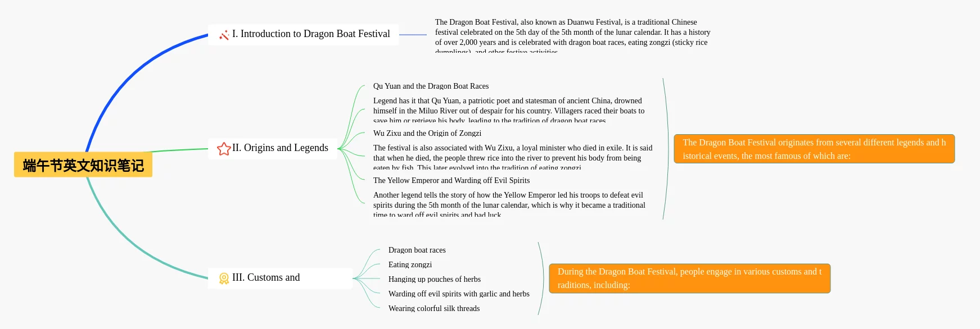
Task: Click the paragraph about loyal minister Wu Zixu
Action: coord(513,157)
